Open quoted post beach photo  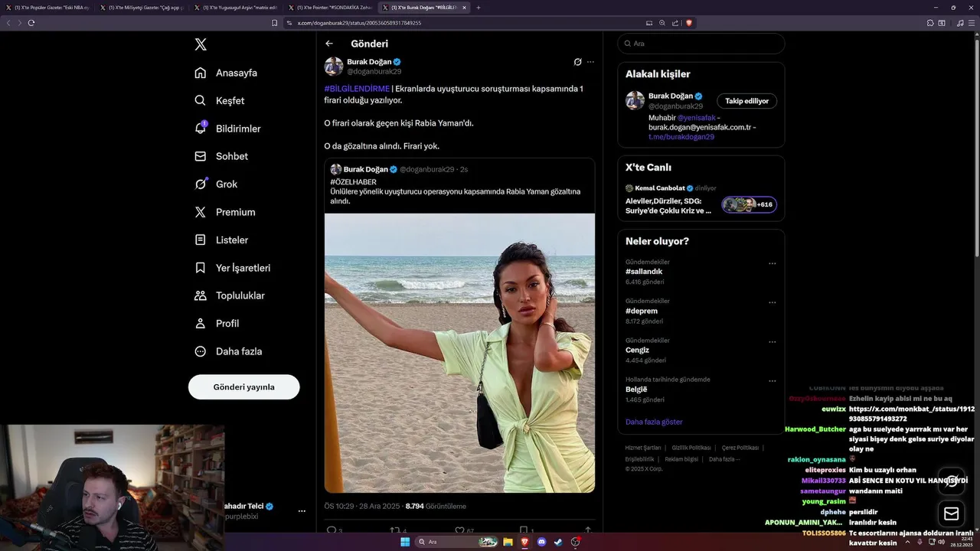pos(459,352)
